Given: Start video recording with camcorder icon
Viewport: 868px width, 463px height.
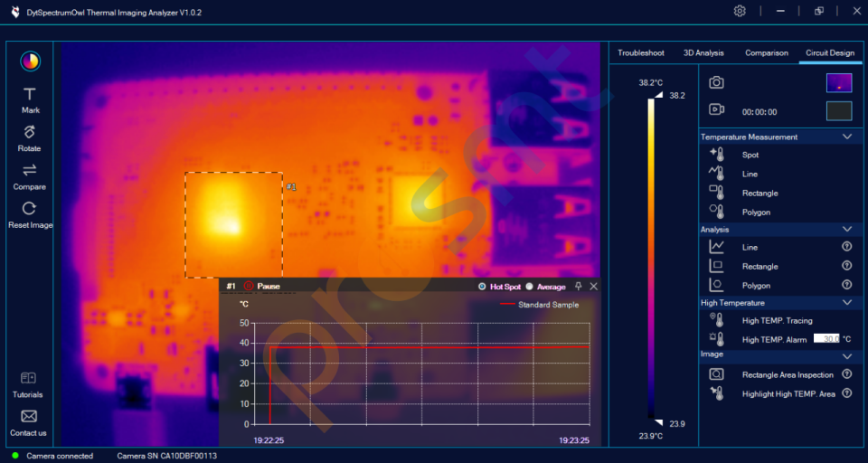Looking at the screenshot, I should click(716, 110).
